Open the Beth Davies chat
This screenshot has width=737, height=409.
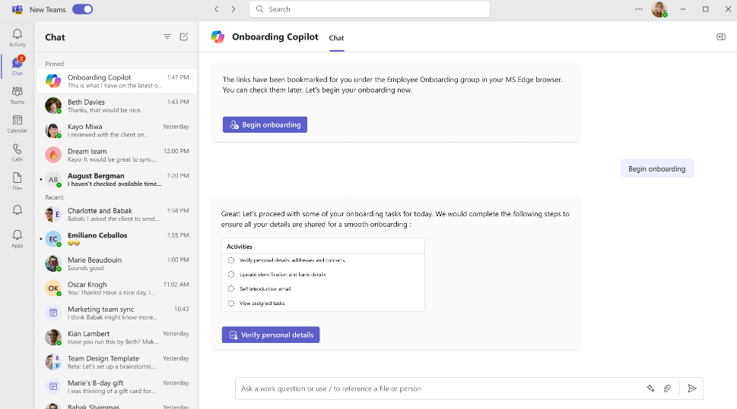(x=117, y=105)
